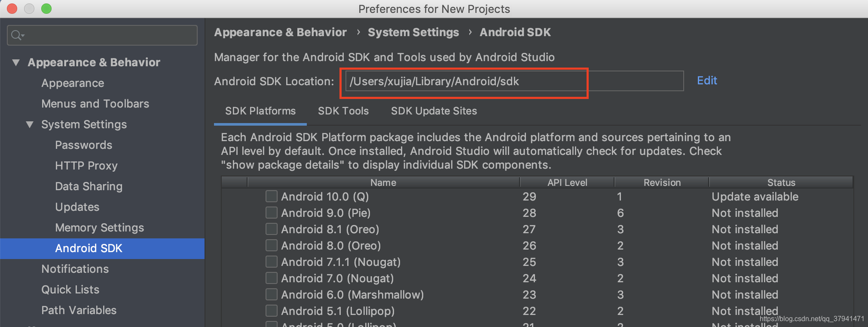Click the search magnifier icon in the preferences search box
The width and height of the screenshot is (868, 327).
(x=17, y=35)
